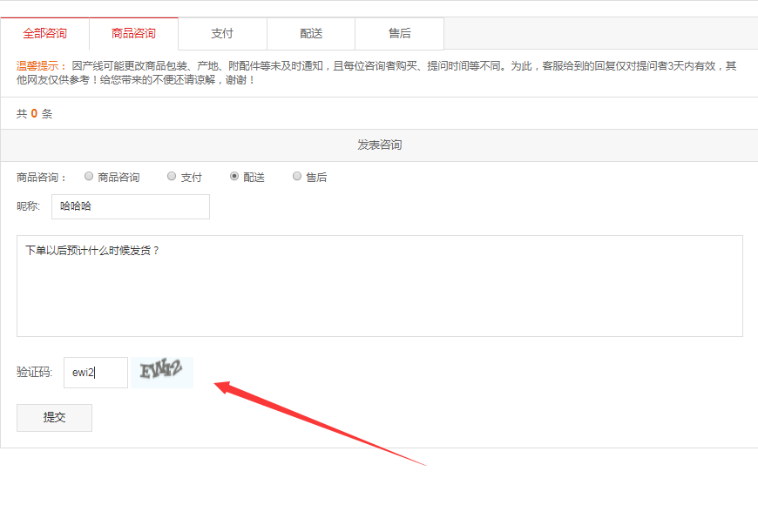Refresh the captcha image next to verification field
This screenshot has height=532, width=758.
point(161,372)
